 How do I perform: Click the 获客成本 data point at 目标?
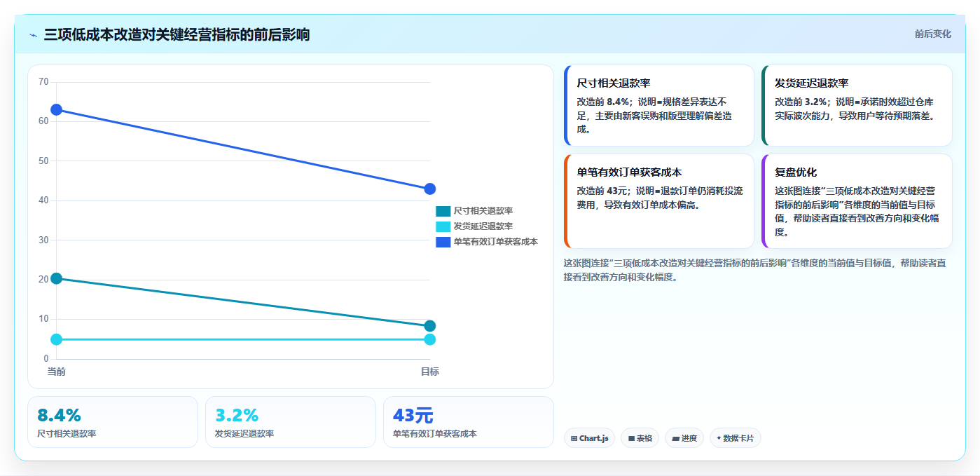[430, 189]
